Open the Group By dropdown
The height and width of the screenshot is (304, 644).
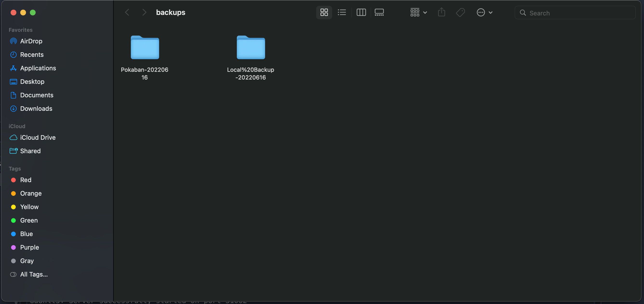pyautogui.click(x=419, y=12)
